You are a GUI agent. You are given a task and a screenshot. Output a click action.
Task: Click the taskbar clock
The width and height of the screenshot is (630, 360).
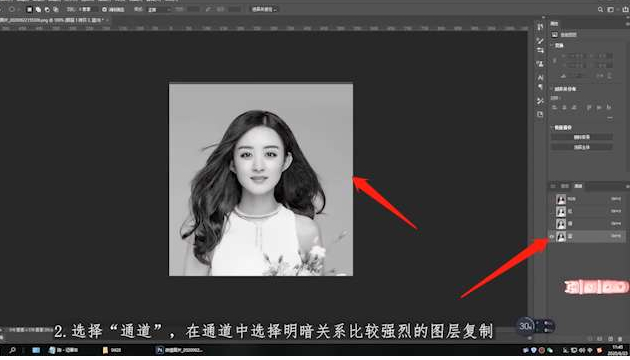(x=618, y=350)
